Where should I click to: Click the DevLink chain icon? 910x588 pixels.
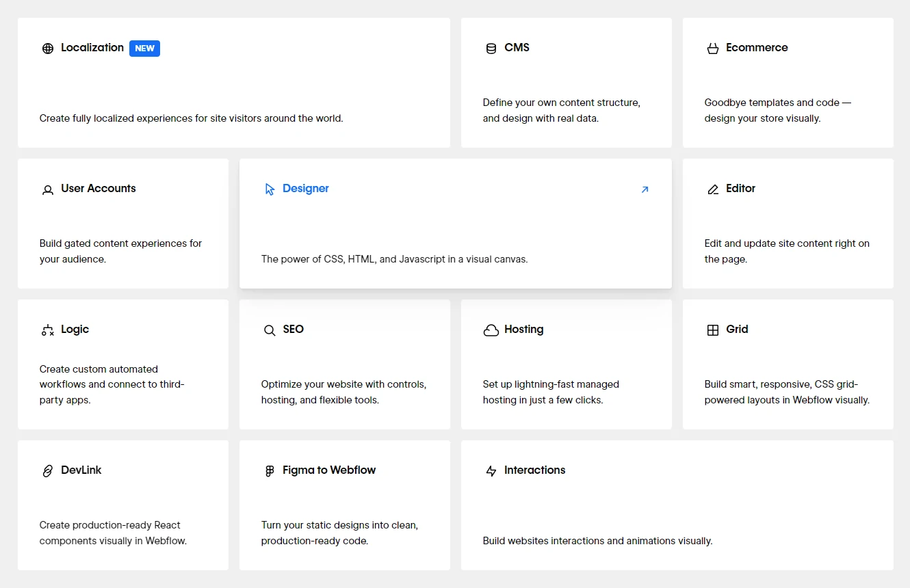[48, 471]
